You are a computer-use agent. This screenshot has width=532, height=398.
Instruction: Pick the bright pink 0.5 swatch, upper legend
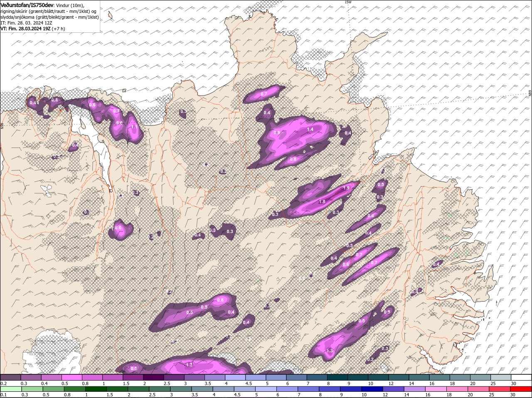(72, 377)
